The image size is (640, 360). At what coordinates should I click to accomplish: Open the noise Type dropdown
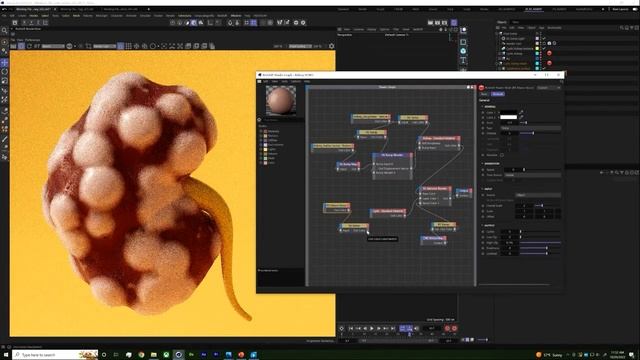pos(531,128)
